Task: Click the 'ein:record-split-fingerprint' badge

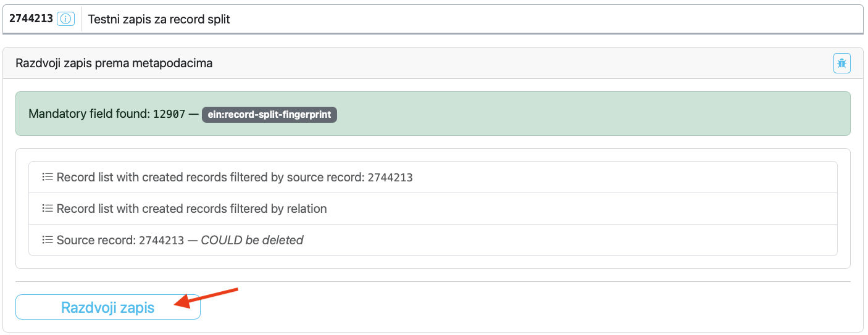Action: [x=269, y=114]
